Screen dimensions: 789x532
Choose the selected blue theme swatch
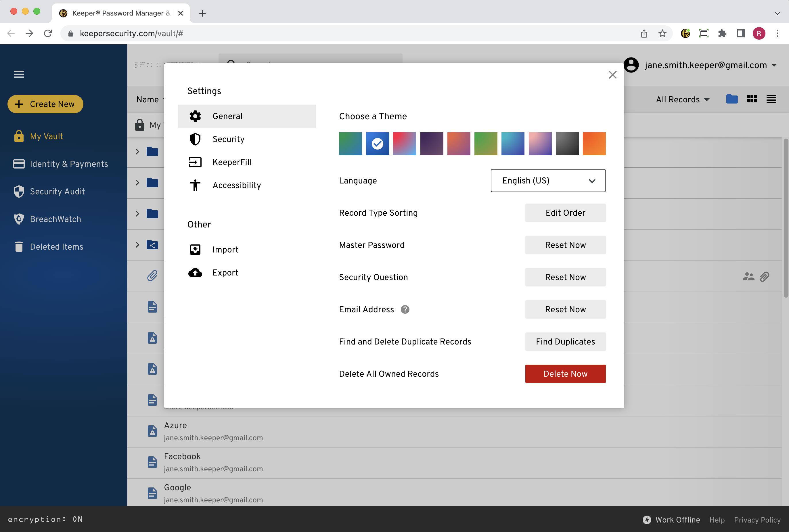pos(378,144)
